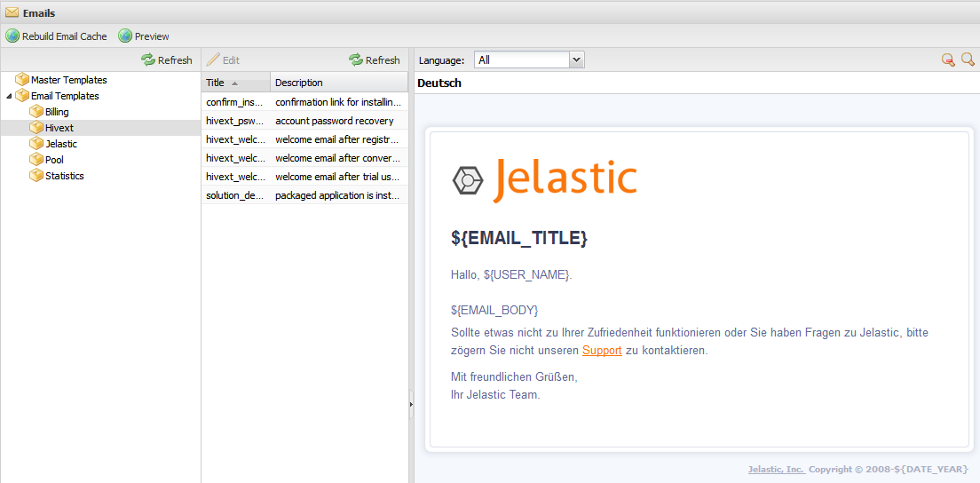The image size is (980, 483).
Task: Select Email Templates label in the tree
Action: point(65,96)
